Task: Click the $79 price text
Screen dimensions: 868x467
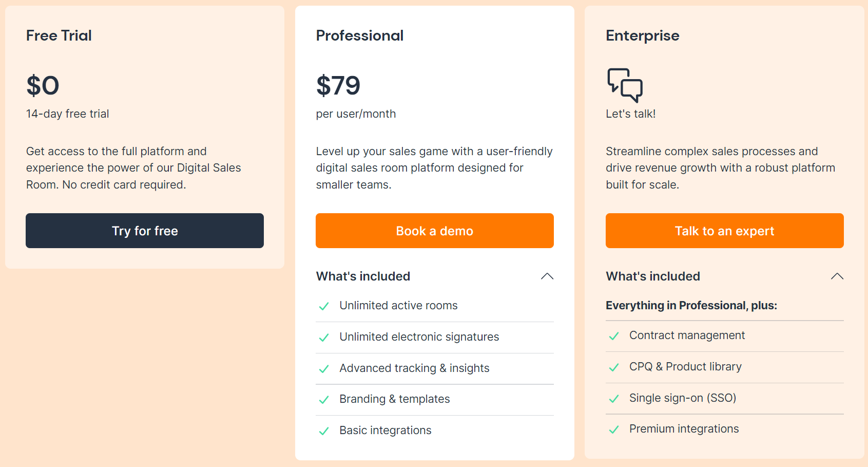Action: click(338, 86)
